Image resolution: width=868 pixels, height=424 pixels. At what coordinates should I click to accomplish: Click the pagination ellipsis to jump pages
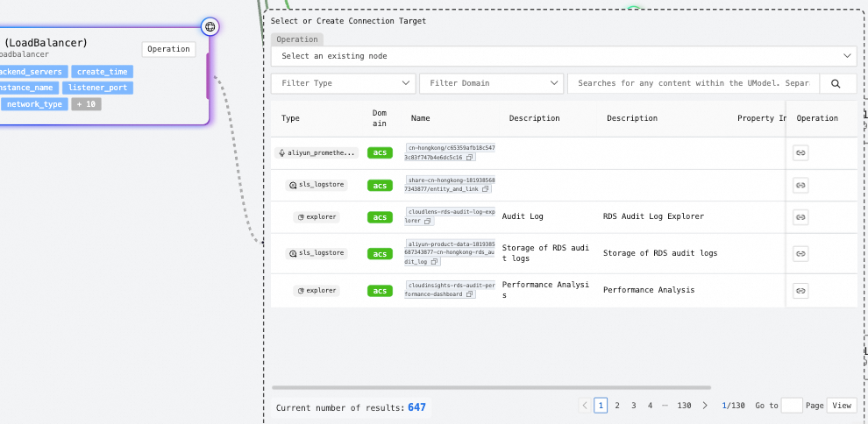coord(665,406)
